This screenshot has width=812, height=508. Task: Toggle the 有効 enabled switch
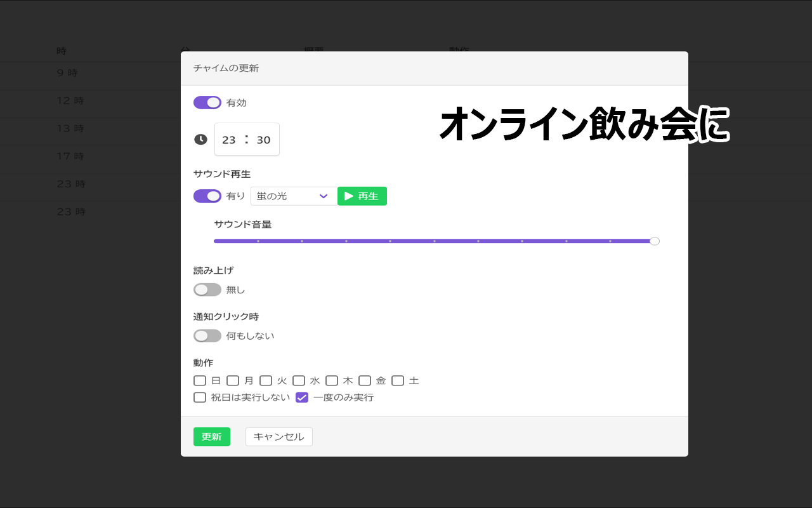pyautogui.click(x=207, y=102)
